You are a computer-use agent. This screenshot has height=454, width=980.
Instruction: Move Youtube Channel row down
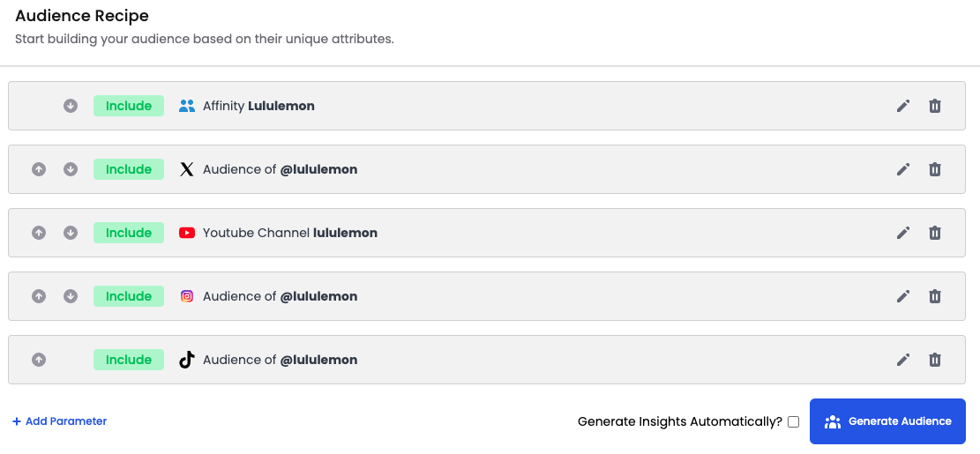(x=71, y=233)
